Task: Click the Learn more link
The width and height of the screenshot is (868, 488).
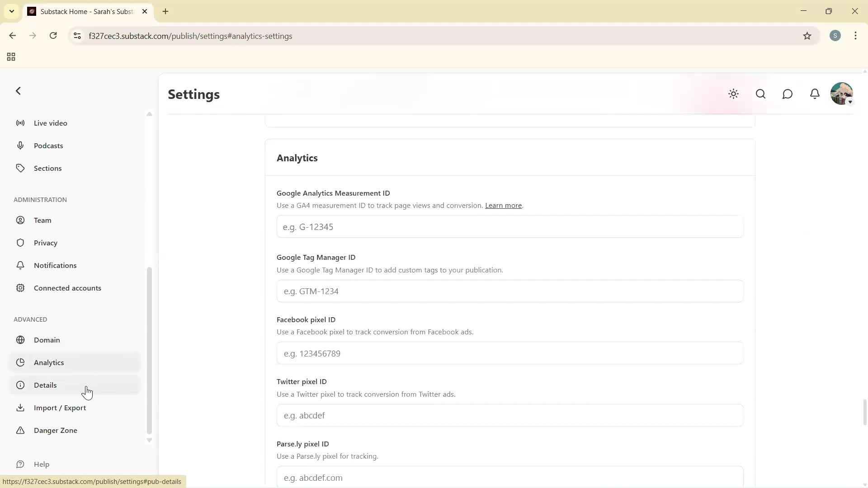Action: click(x=503, y=205)
